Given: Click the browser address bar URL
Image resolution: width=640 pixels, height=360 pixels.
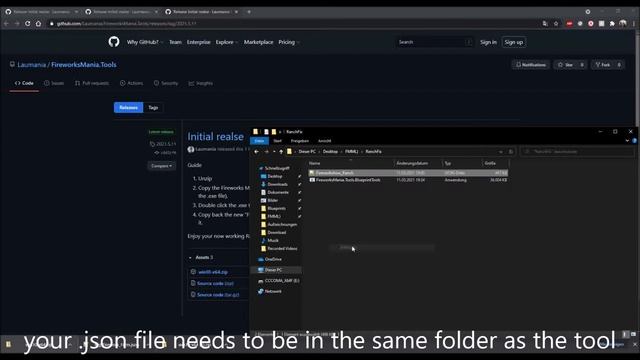Looking at the screenshot, I should point(127,24).
